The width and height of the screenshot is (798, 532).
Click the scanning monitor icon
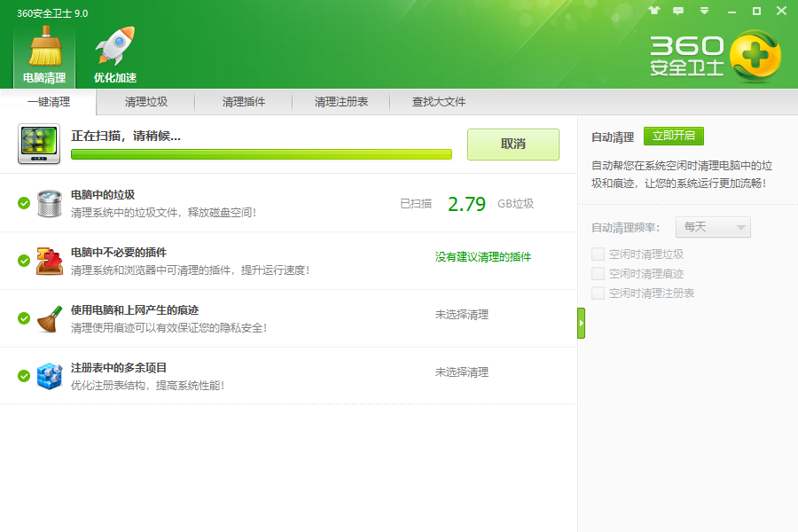point(39,144)
